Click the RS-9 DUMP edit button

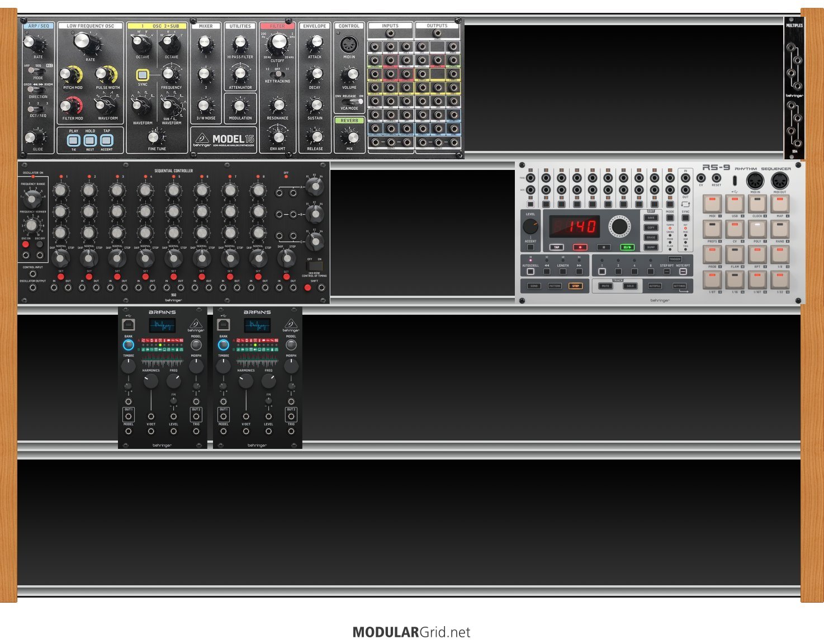coord(651,247)
